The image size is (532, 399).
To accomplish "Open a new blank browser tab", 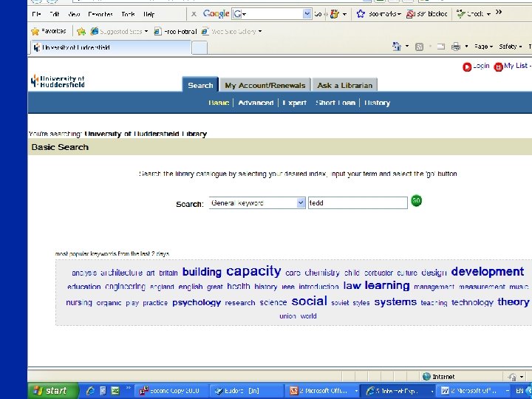I will coord(199,48).
